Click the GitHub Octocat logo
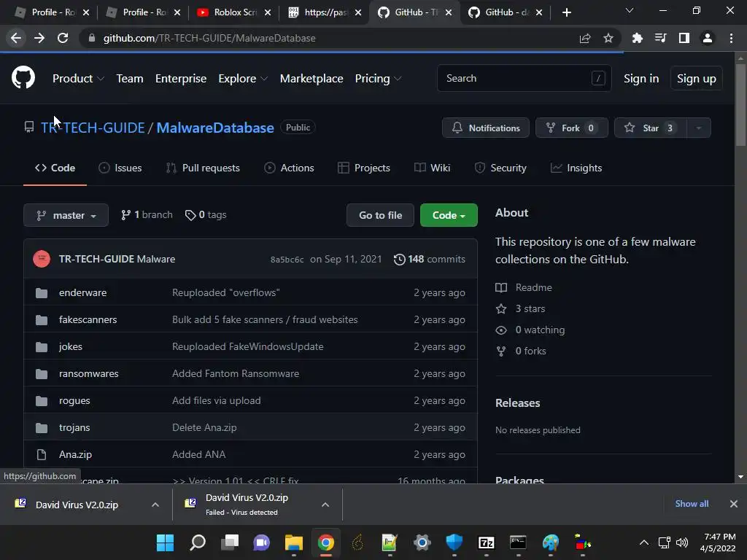This screenshot has height=560, width=747. 23,78
